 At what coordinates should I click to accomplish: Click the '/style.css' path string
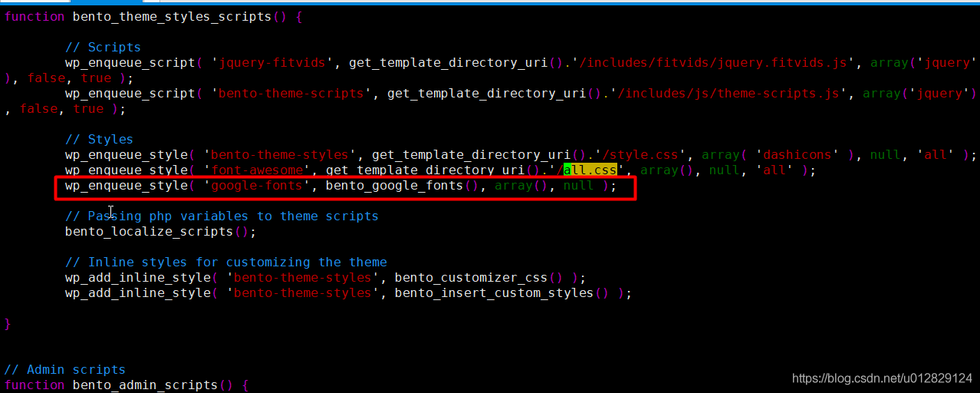click(651, 155)
